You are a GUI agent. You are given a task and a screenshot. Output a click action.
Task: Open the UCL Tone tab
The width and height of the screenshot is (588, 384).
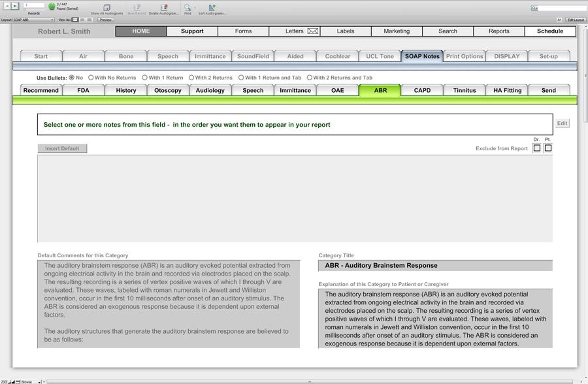pos(380,56)
